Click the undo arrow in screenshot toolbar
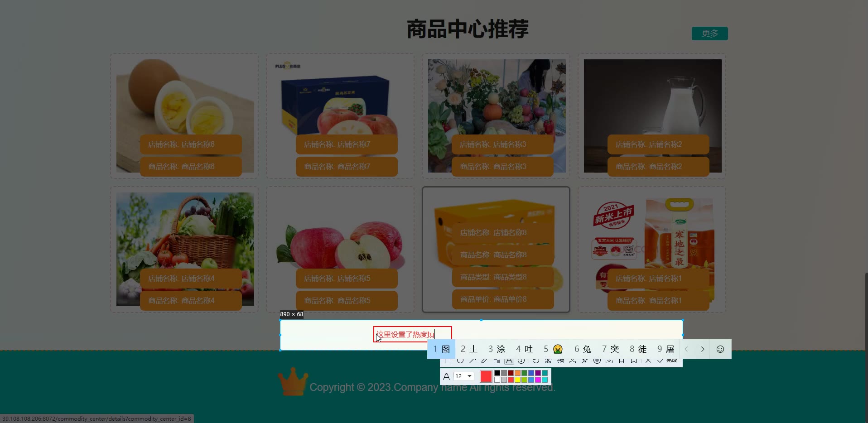868x423 pixels. click(x=536, y=361)
